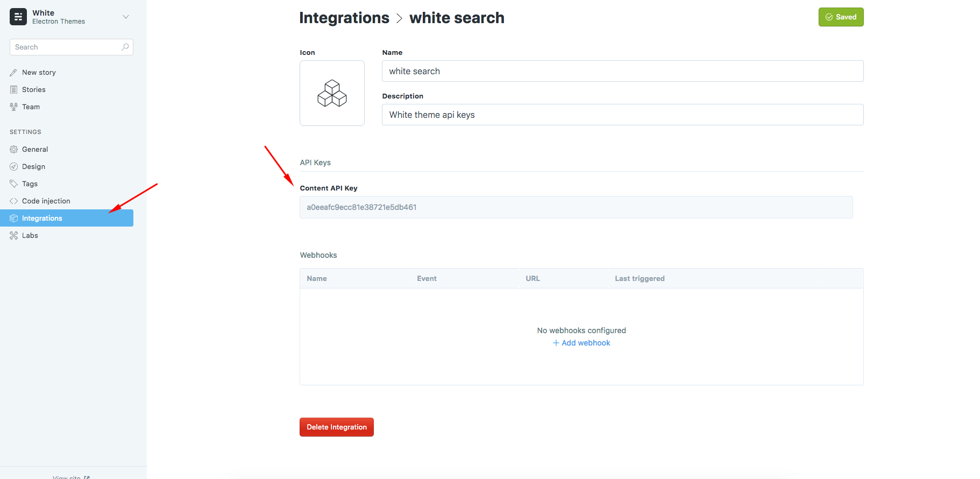
Task: Click the Team people icon
Action: [x=13, y=107]
